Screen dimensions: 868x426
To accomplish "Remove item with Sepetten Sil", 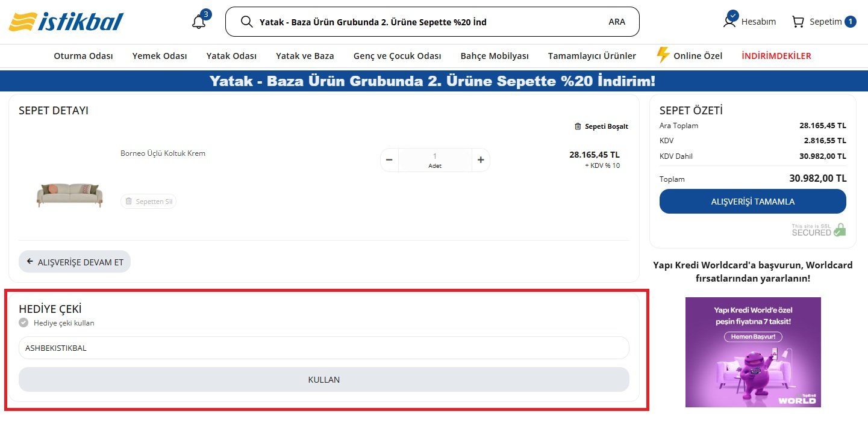I will coord(148,202).
